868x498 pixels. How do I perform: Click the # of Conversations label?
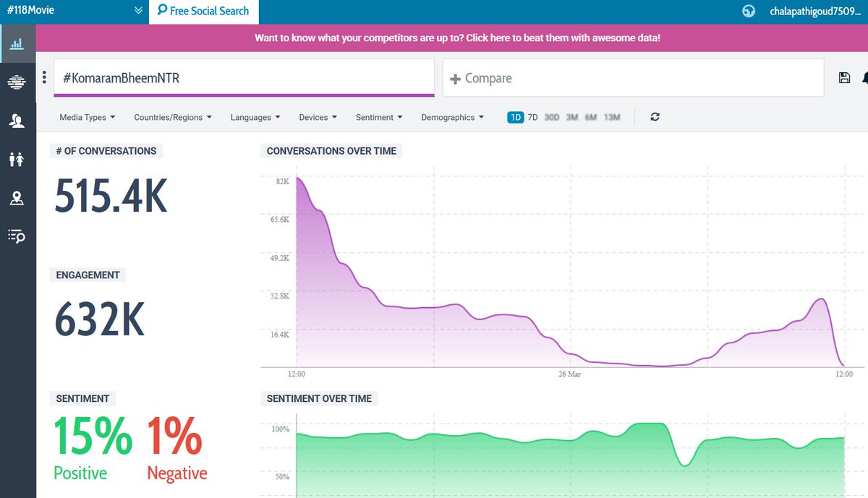(x=106, y=151)
